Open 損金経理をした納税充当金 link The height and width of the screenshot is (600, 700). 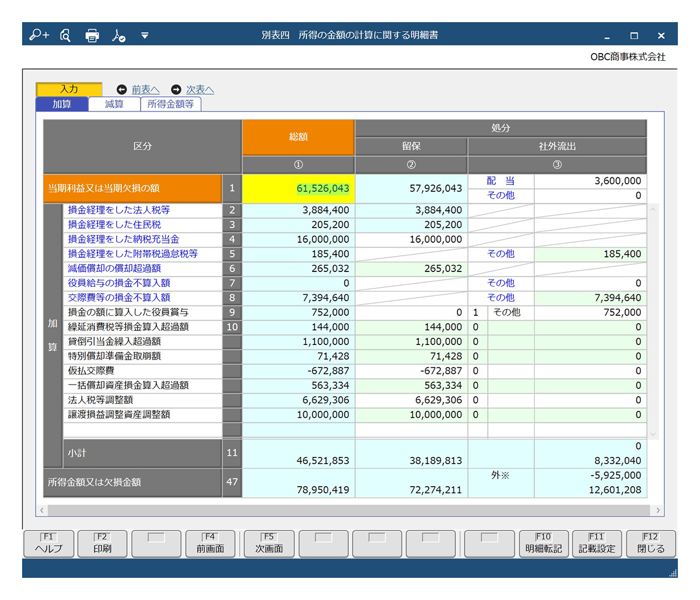(x=124, y=239)
